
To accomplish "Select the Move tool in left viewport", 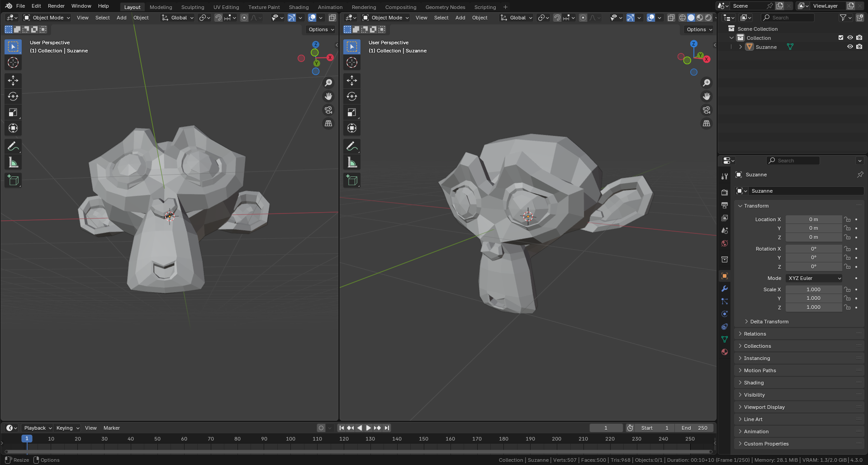I will tap(13, 81).
